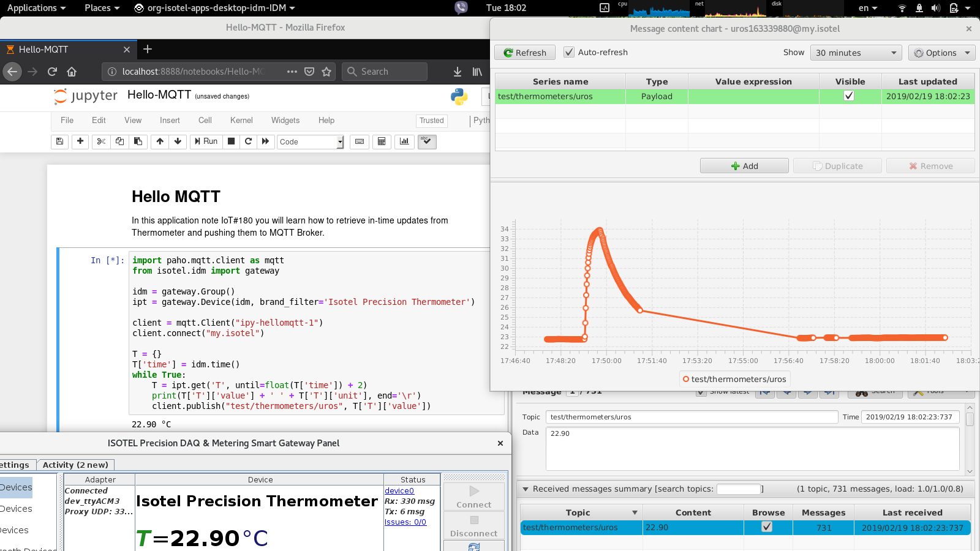Screen dimensions: 980x551
Task: Open the Issues: 0/0 link
Action: pos(405,522)
